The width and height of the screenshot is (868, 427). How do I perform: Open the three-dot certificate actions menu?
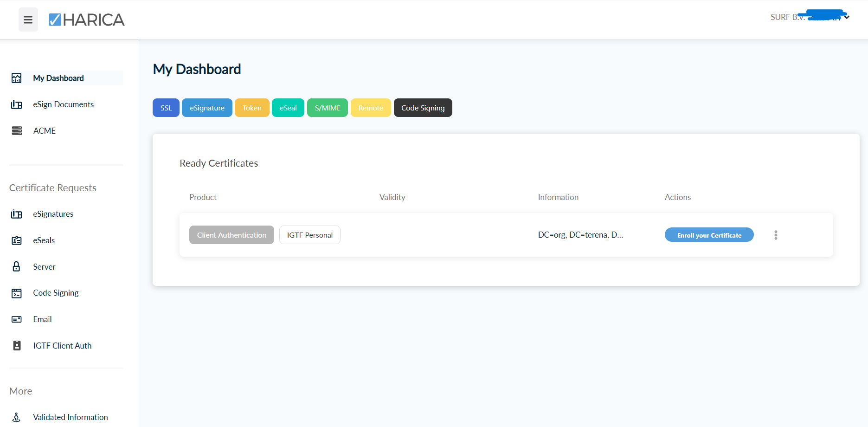[776, 235]
